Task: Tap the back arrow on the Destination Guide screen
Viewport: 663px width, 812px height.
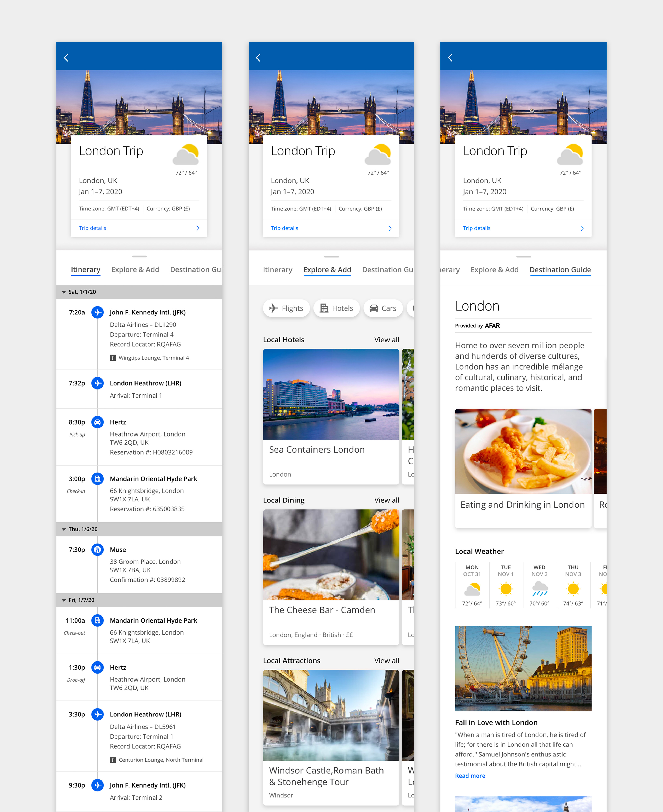Action: tap(450, 57)
